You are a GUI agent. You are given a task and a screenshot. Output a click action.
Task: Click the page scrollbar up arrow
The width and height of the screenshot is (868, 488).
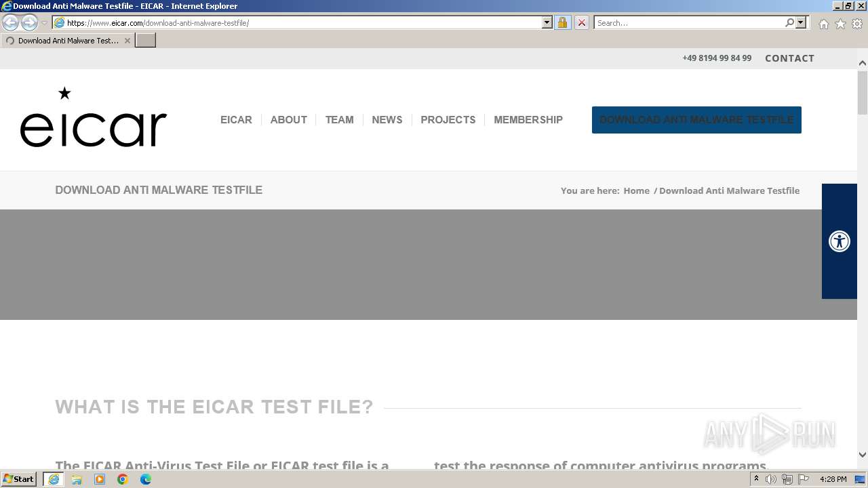coord(863,63)
